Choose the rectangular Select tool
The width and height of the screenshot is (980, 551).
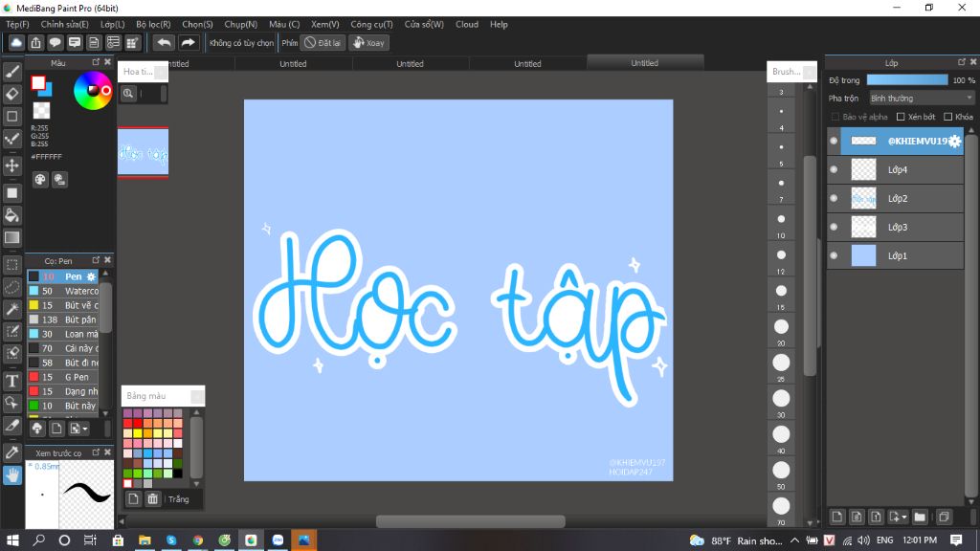(11, 265)
